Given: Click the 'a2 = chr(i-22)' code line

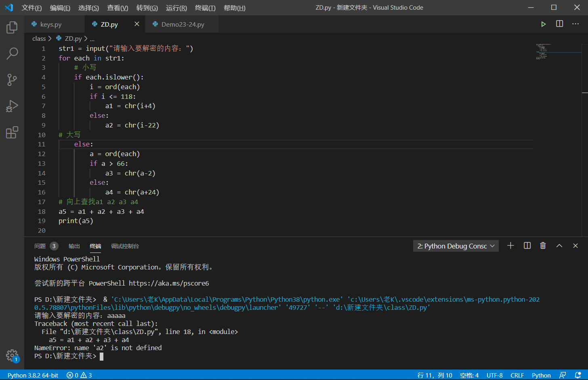Looking at the screenshot, I should (x=132, y=125).
